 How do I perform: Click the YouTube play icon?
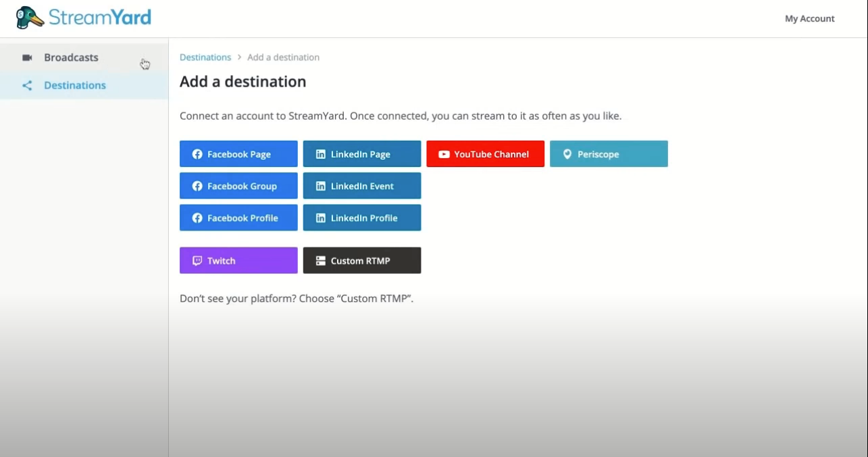tap(444, 154)
